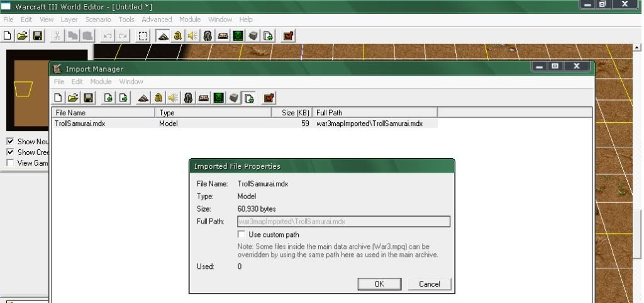The width and height of the screenshot is (644, 303).
Task: Open AI Editor from main toolbar
Action: pyautogui.click(x=238, y=36)
